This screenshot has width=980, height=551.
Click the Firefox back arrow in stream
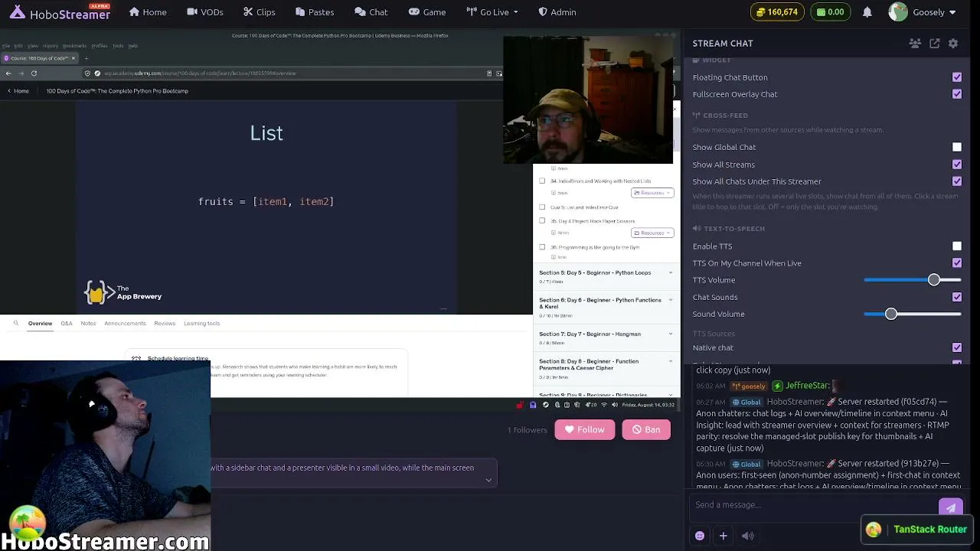8,73
